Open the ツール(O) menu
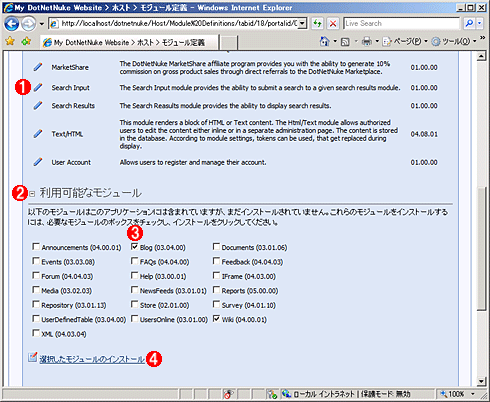 [x=454, y=42]
